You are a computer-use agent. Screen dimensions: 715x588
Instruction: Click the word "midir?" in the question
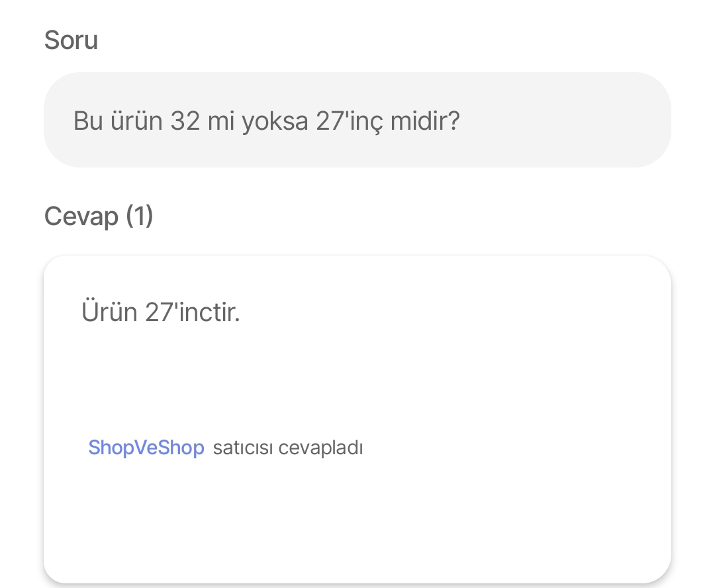(x=428, y=121)
